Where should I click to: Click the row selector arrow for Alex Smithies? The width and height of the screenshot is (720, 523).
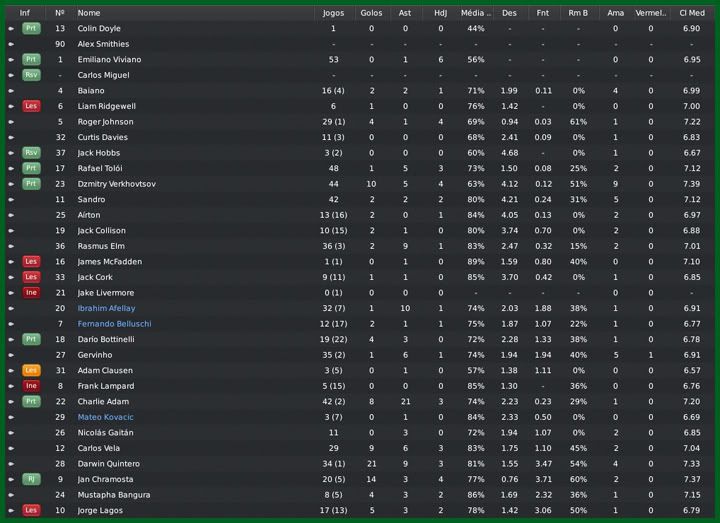click(11, 45)
